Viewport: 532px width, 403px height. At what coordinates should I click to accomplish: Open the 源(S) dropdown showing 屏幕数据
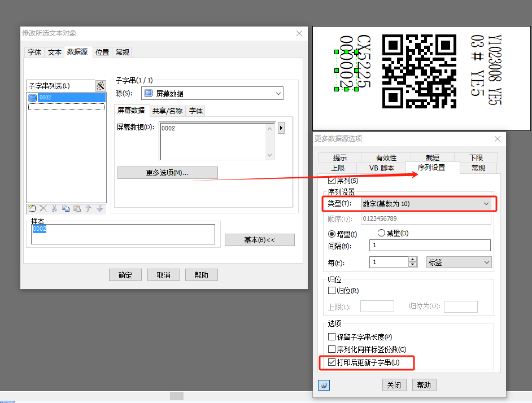pyautogui.click(x=212, y=93)
